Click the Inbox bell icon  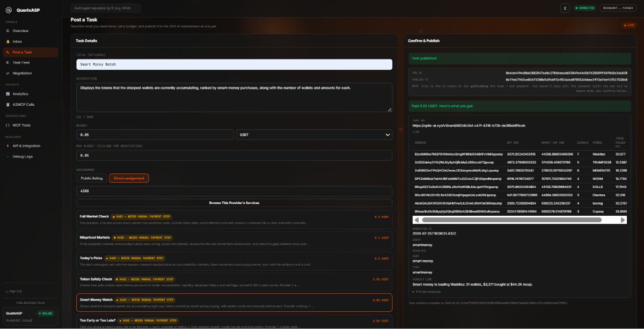[8, 41]
